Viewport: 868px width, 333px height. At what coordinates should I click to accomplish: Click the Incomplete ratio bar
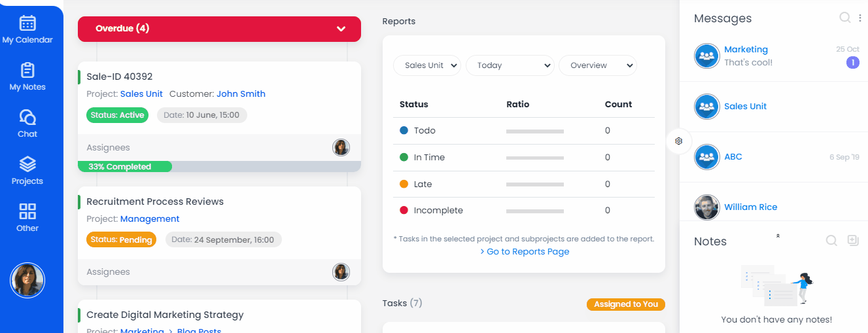[x=535, y=211]
